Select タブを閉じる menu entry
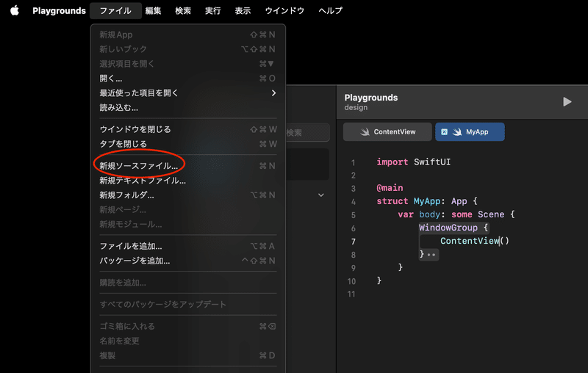The image size is (588, 373). click(188, 144)
